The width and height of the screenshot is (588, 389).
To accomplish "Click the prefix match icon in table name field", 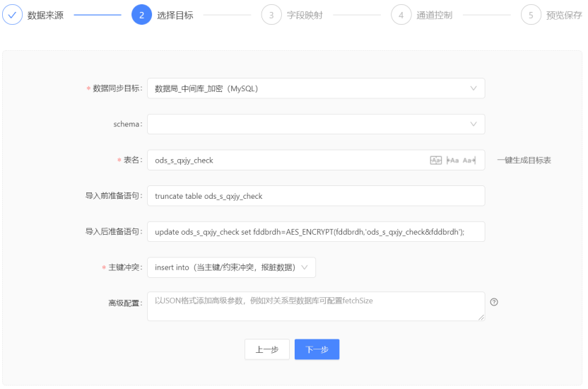I will click(x=453, y=161).
